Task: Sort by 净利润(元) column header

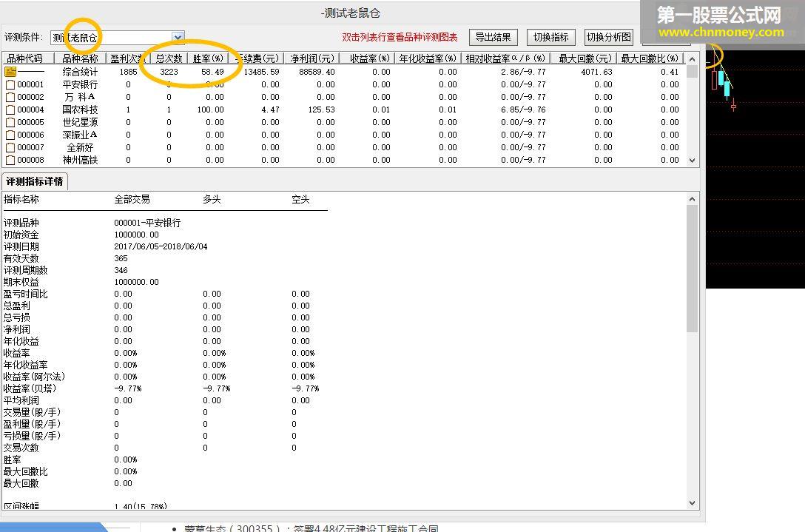Action: click(312, 58)
